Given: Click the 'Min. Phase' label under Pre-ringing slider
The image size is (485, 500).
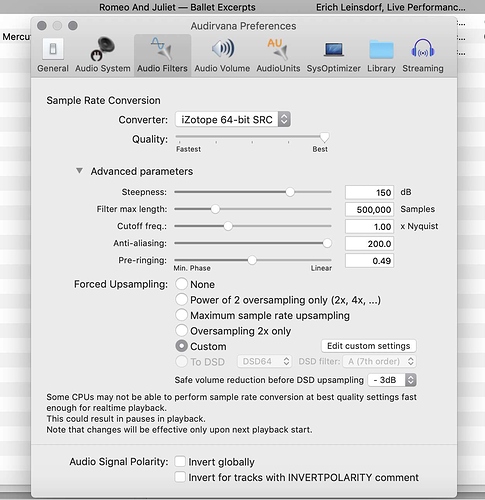Looking at the screenshot, I should 192,268.
